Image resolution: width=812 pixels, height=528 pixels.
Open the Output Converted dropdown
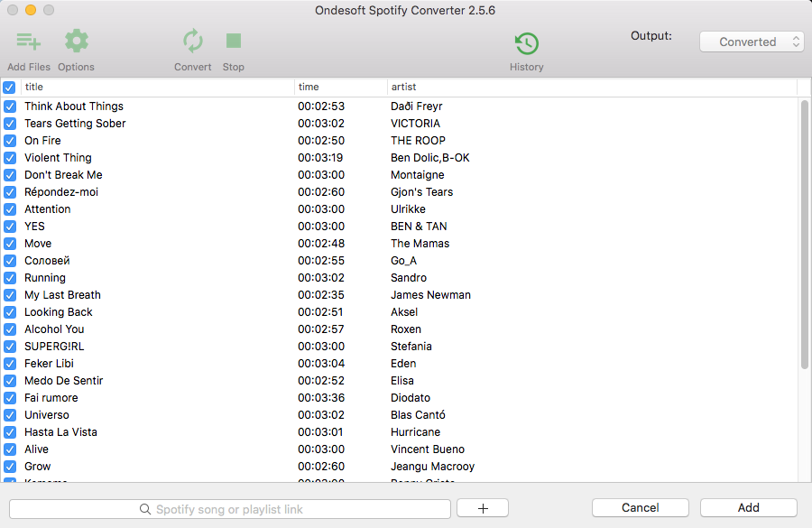point(752,42)
